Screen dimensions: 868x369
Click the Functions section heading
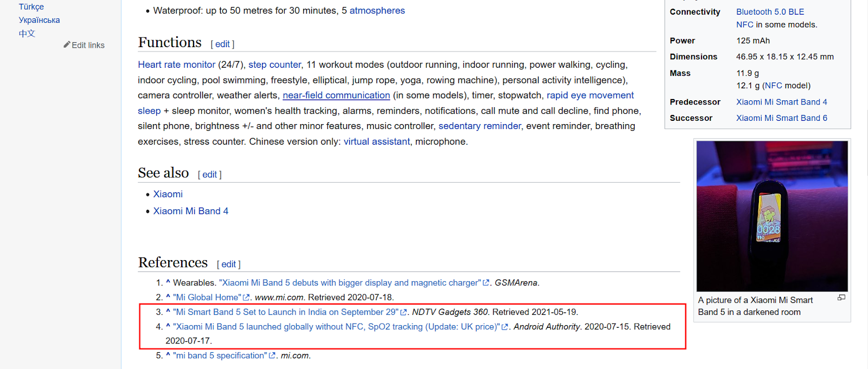coord(170,42)
